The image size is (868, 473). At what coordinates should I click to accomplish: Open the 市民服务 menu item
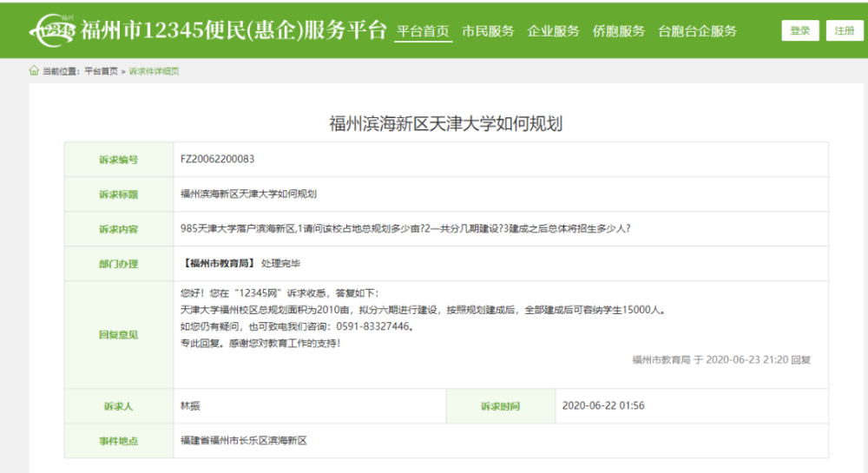point(488,31)
